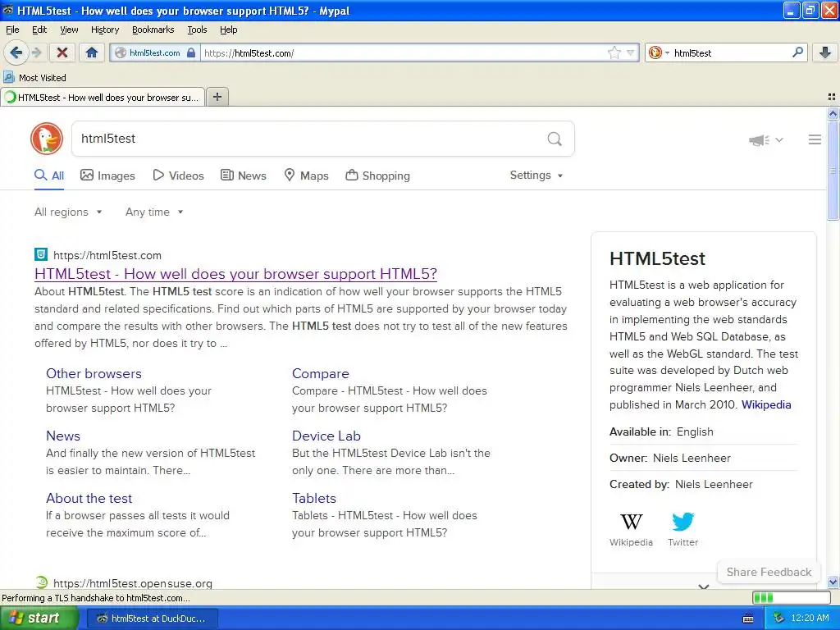Stop page loading with the red X
This screenshot has width=840, height=630.
(62, 52)
